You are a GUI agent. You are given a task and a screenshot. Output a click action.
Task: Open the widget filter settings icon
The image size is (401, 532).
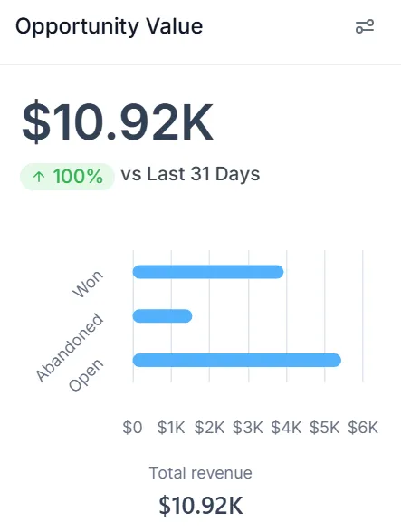tap(365, 26)
